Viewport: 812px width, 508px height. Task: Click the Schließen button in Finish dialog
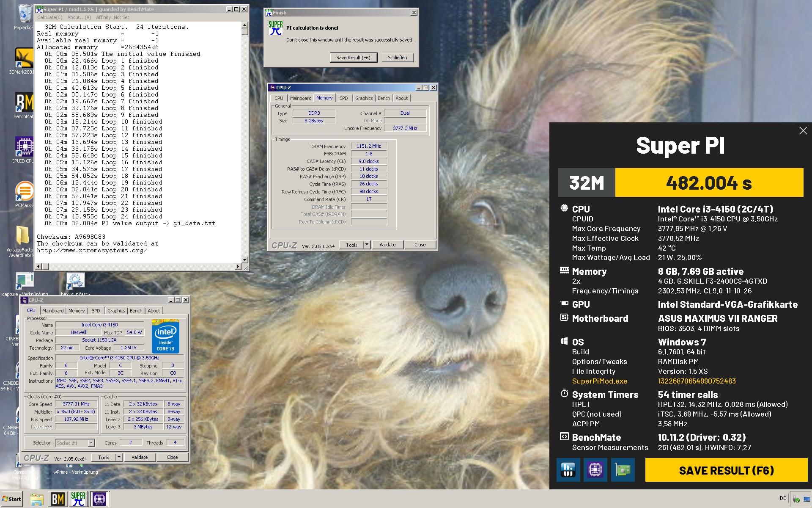(398, 58)
